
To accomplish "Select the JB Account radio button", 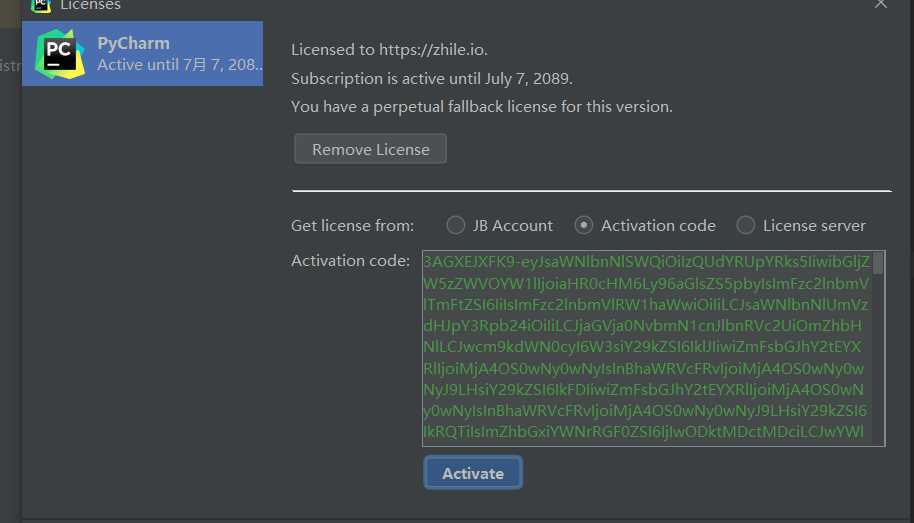I will pos(455,225).
